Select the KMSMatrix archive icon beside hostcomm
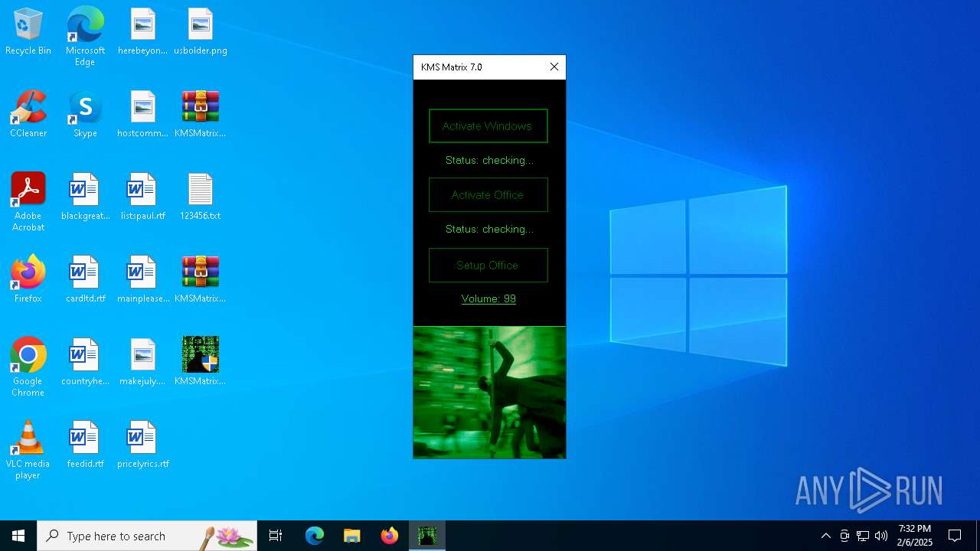Viewport: 980px width, 551px height. point(201,115)
